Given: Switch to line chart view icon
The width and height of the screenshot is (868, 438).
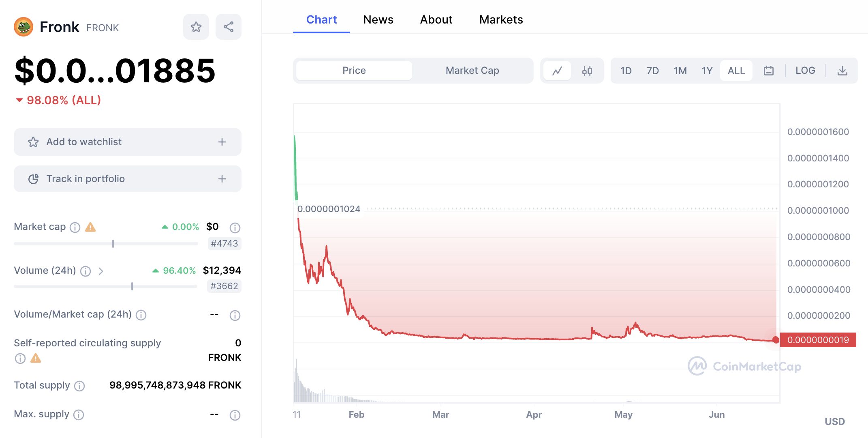Looking at the screenshot, I should point(557,71).
